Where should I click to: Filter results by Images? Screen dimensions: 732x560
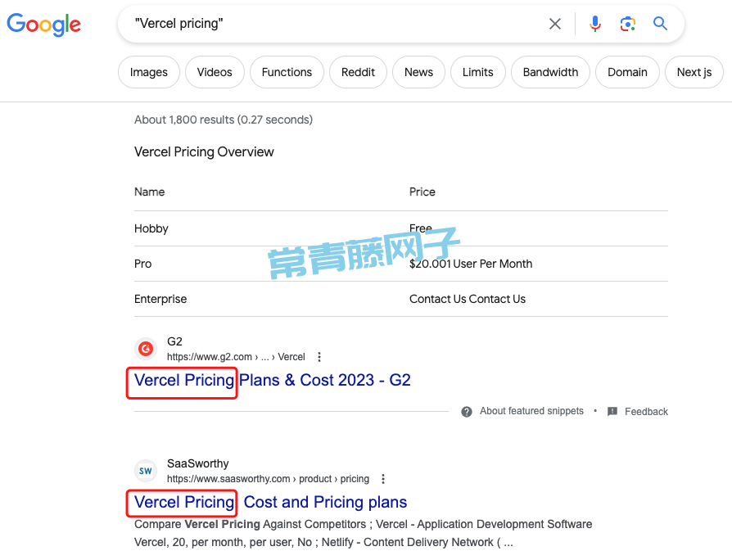(x=149, y=72)
